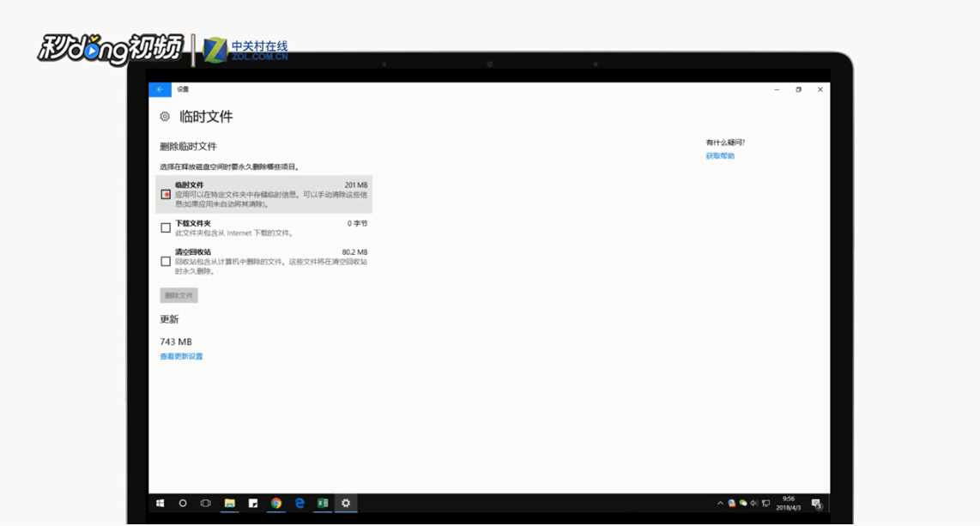Open Microsoft Excel from the taskbar
The image size is (980, 526).
322,505
